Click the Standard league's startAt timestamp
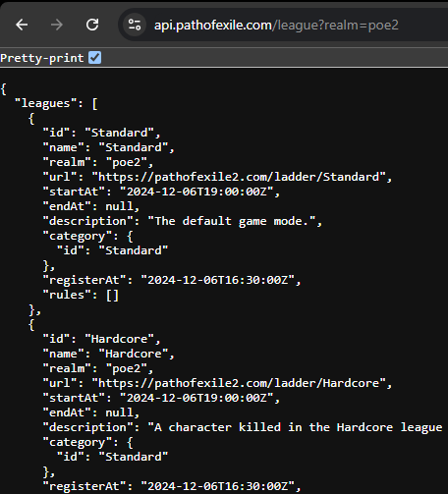Image resolution: width=448 pixels, height=494 pixels. tap(196, 192)
